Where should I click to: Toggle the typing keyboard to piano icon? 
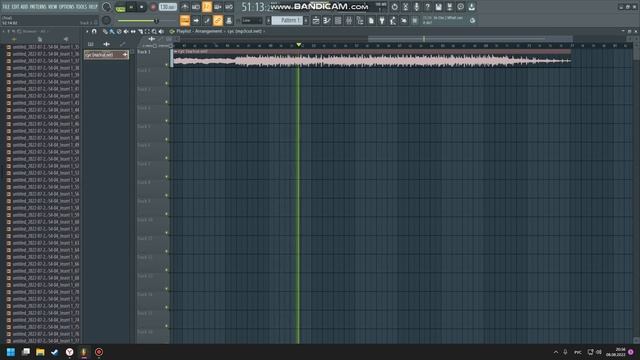185,20
